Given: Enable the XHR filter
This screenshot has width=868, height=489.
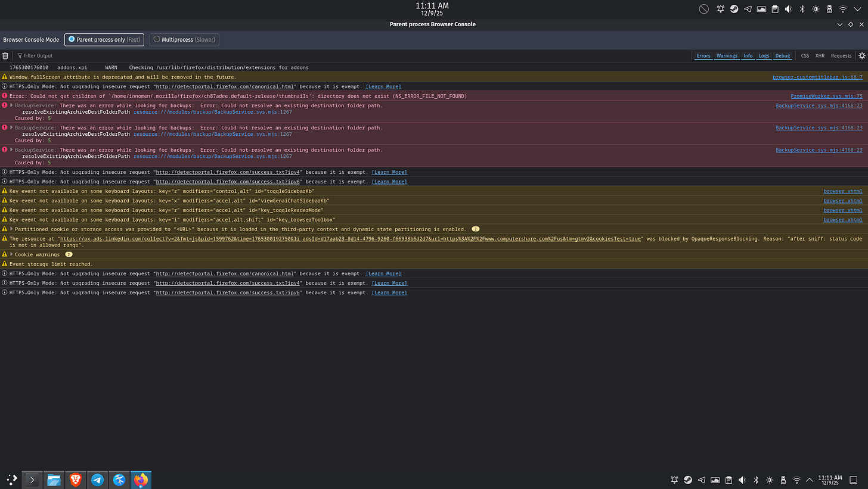Looking at the screenshot, I should [820, 55].
